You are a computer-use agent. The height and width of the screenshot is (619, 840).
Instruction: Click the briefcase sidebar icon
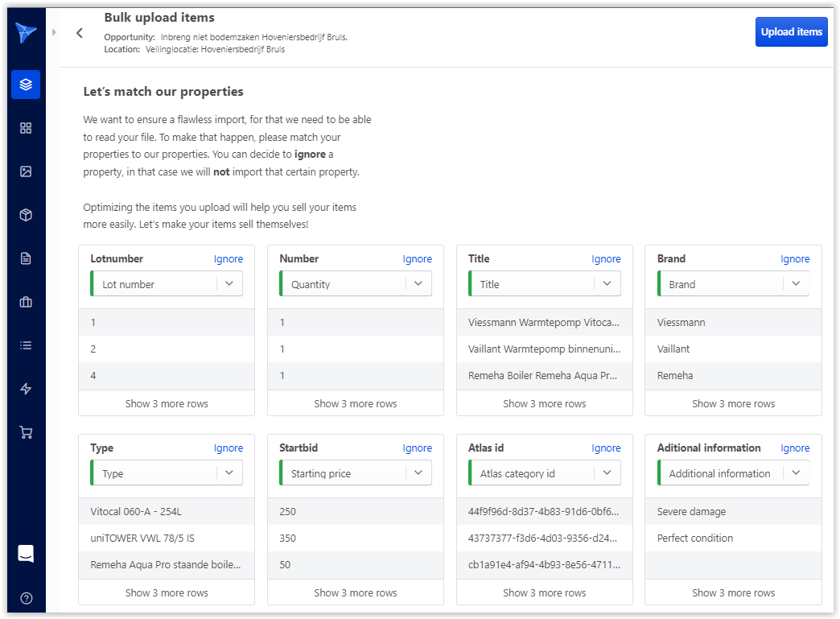(26, 302)
